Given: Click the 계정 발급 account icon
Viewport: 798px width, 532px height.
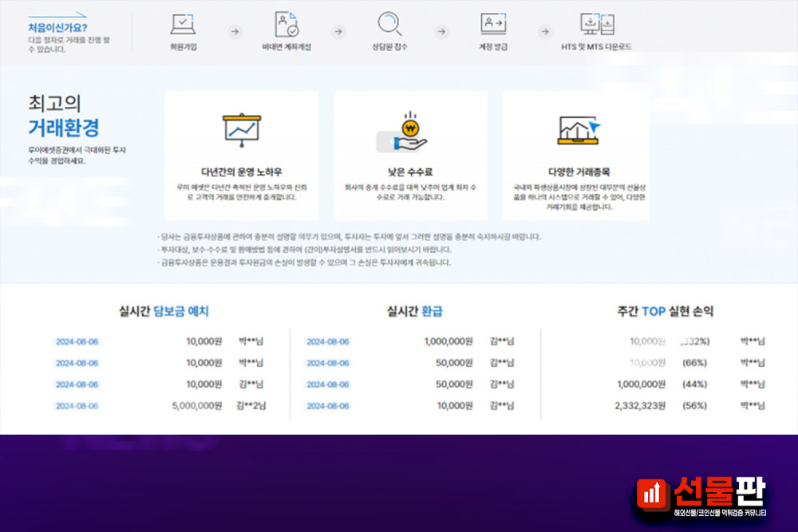Looking at the screenshot, I should coord(492,24).
